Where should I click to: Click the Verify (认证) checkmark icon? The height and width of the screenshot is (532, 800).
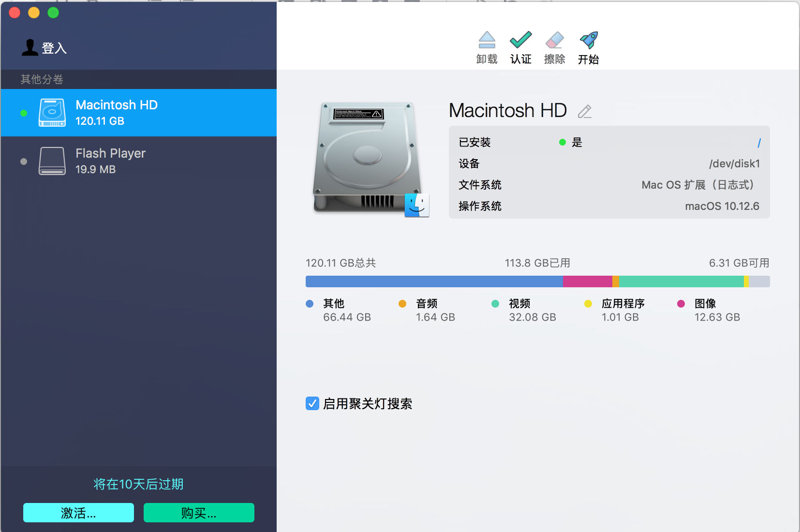pos(521,40)
